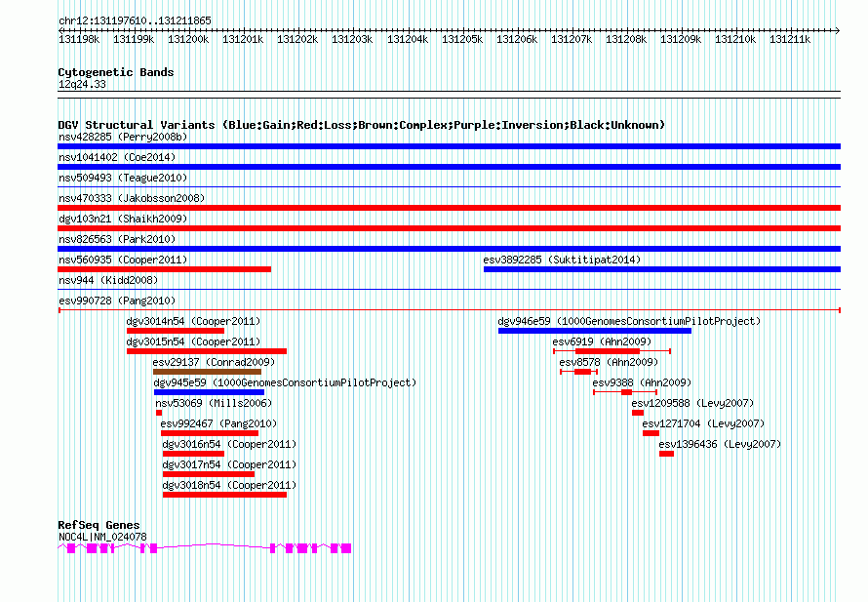Click the 131202k ruler tick label

[297, 39]
